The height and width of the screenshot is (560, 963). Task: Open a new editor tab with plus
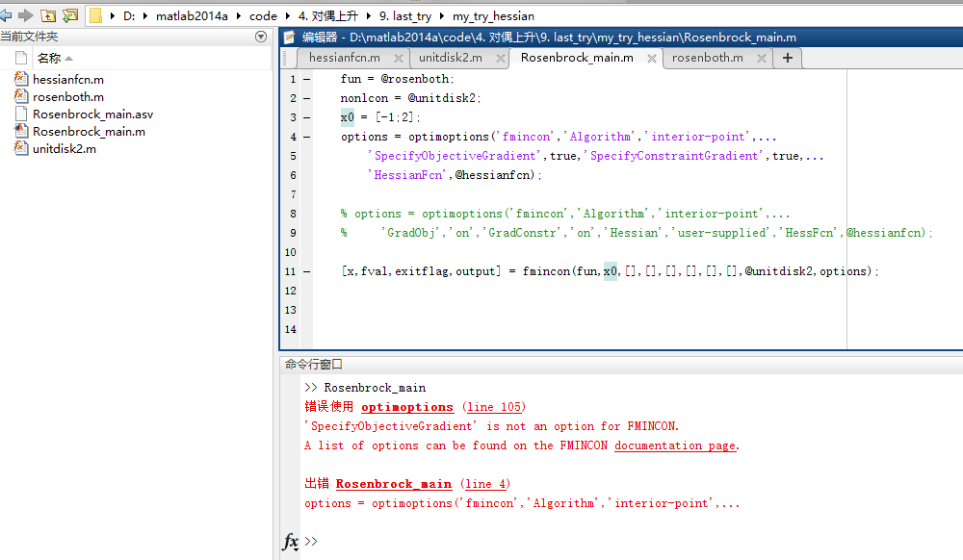(788, 58)
